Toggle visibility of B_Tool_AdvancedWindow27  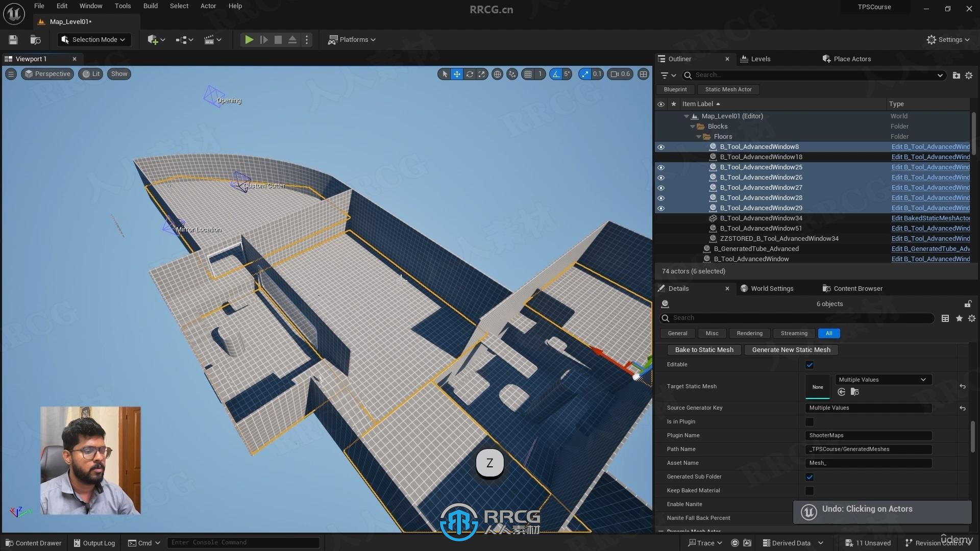point(661,188)
